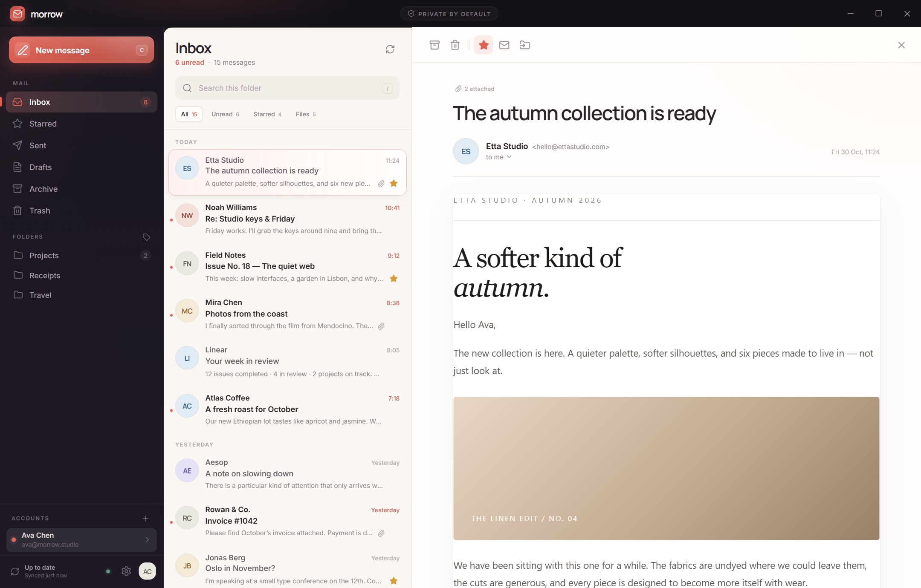Move message to folder with move icon
Screen dimensions: 921x588
tap(524, 45)
